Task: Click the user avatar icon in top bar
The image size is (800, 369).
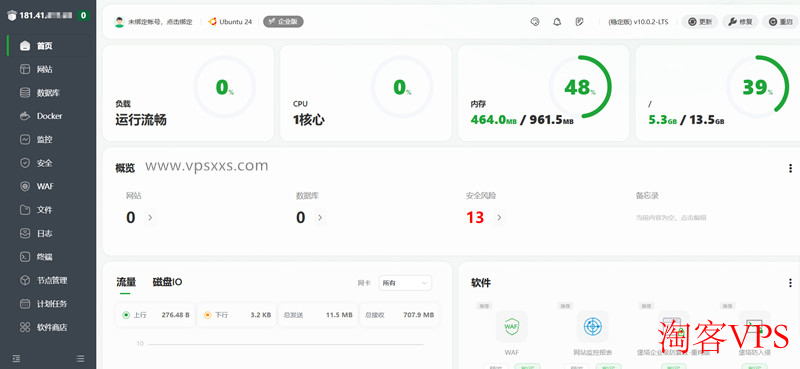Action: [119, 22]
